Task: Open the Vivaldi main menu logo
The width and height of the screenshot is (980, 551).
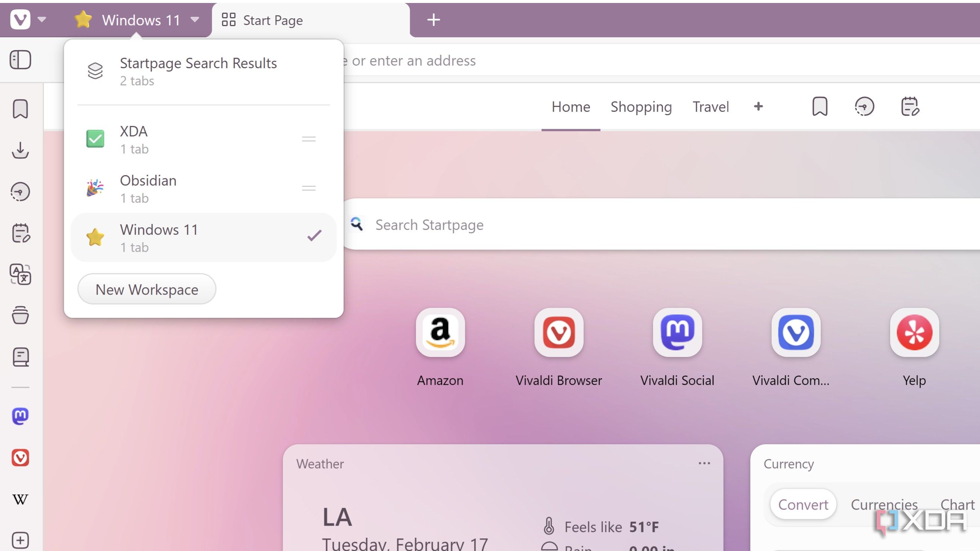Action: pos(20,20)
